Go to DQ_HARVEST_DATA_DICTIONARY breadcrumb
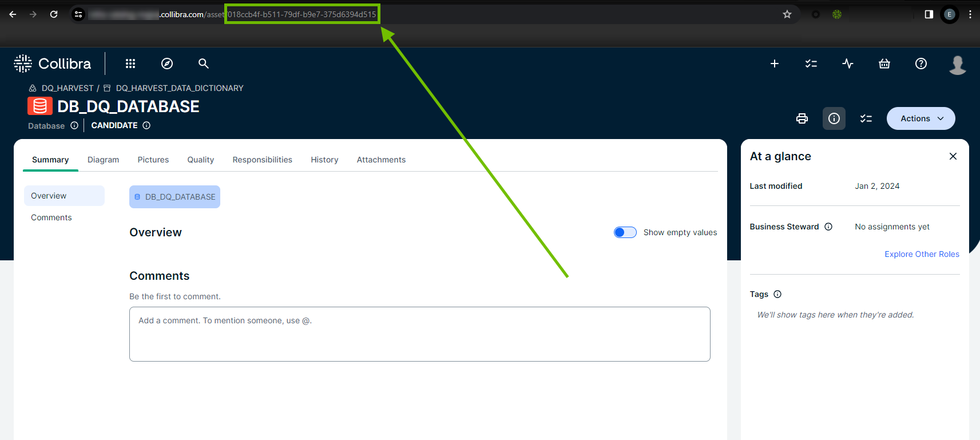Image resolution: width=980 pixels, height=440 pixels. (x=179, y=88)
